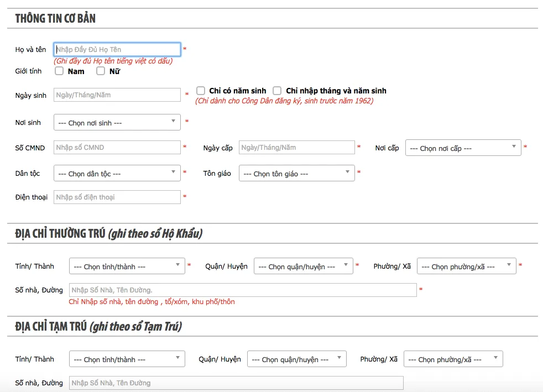Select the 'Chọn tôn giáo' dropdown
Viewport: 543px width, 392px height.
click(x=296, y=173)
